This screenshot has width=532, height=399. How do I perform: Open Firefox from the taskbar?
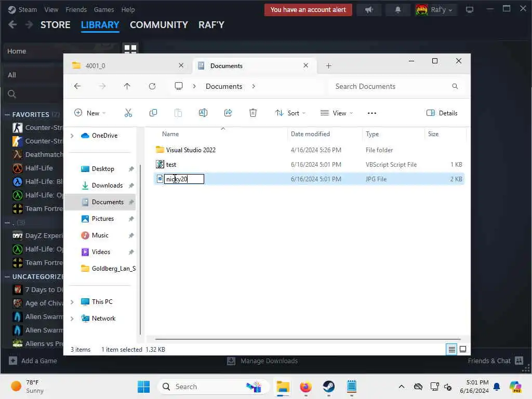pos(305,387)
